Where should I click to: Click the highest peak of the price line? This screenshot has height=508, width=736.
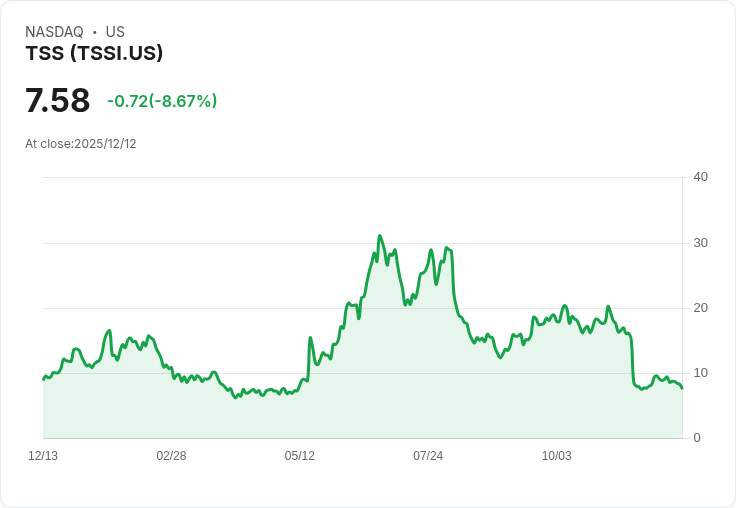pos(379,236)
